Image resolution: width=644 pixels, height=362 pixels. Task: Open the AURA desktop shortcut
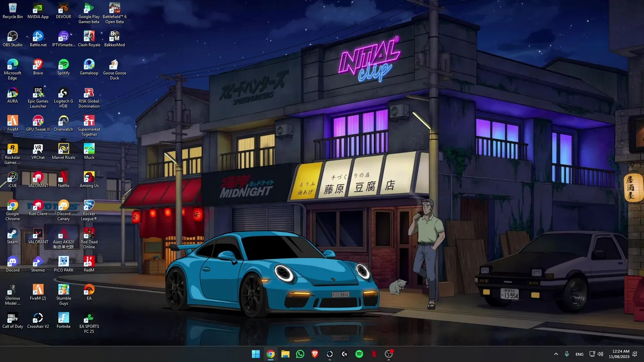tap(13, 96)
